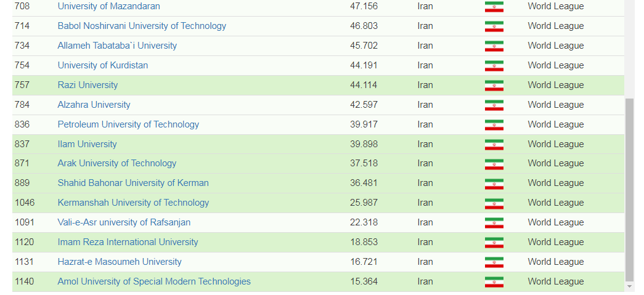Open the Petroleum University of Technology link

coord(128,124)
